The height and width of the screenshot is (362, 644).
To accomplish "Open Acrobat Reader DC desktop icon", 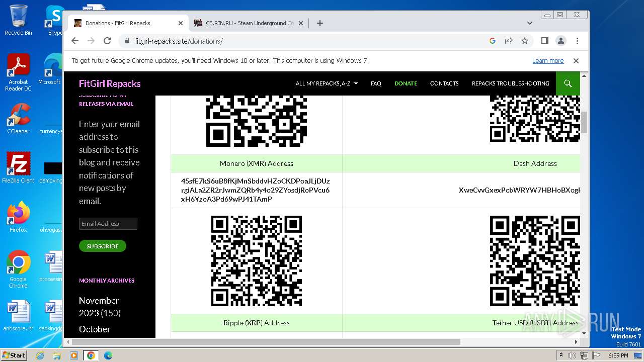I will (x=18, y=73).
